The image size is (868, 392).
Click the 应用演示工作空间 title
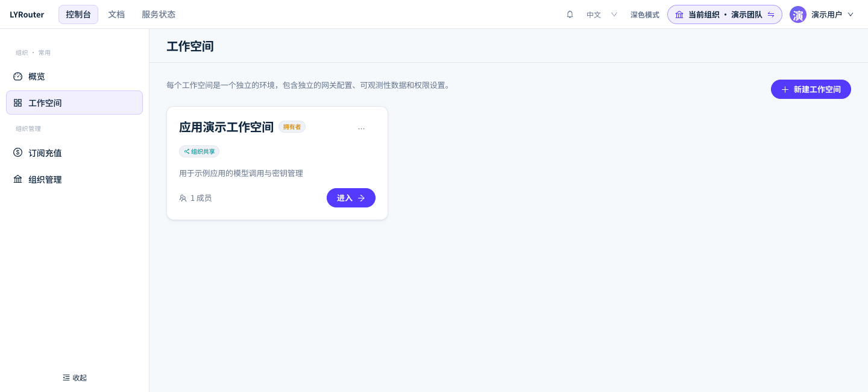point(227,127)
